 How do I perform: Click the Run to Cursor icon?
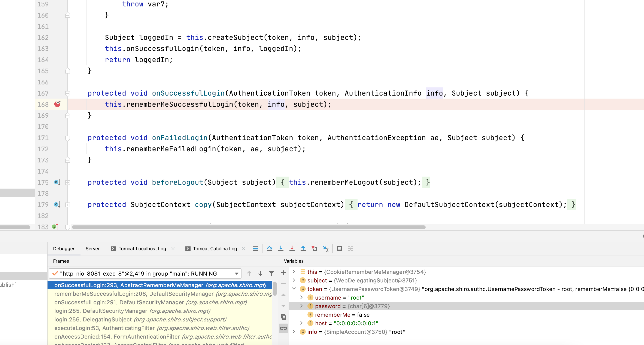pyautogui.click(x=325, y=248)
